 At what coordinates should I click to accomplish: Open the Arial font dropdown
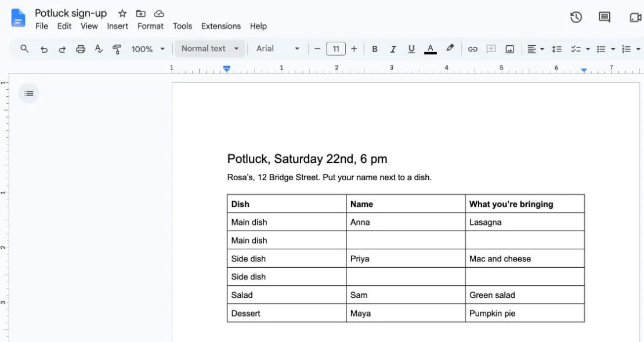click(278, 49)
